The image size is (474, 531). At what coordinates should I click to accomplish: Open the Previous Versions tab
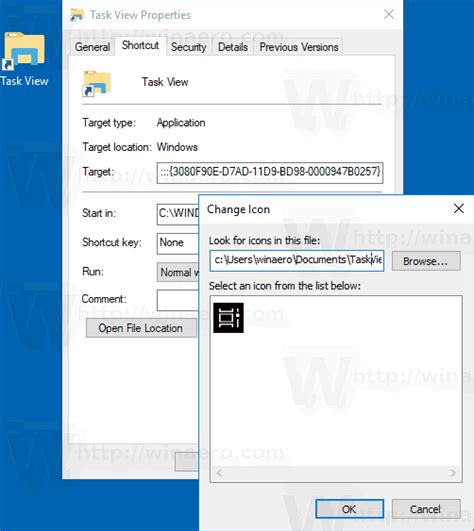click(299, 47)
